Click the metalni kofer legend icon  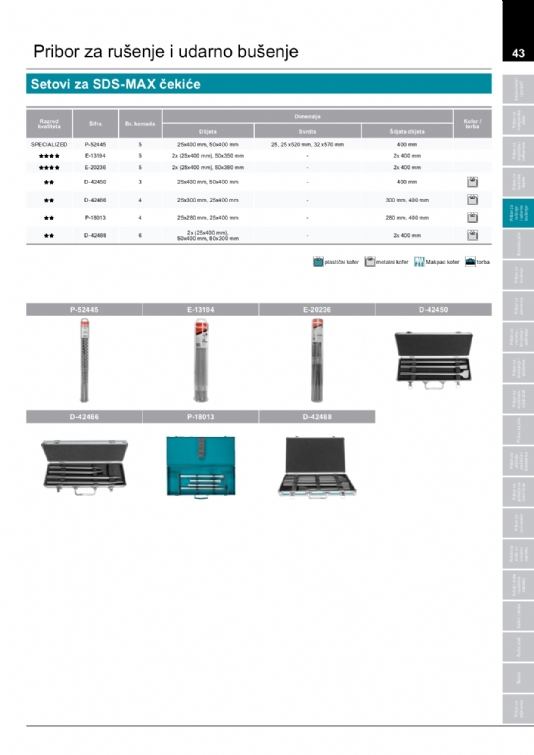pos(369,261)
